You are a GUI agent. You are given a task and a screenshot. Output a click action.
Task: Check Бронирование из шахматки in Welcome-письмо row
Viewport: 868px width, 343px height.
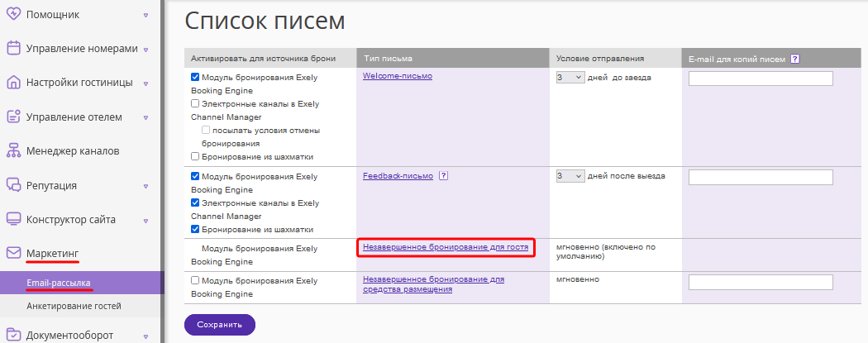coord(195,156)
